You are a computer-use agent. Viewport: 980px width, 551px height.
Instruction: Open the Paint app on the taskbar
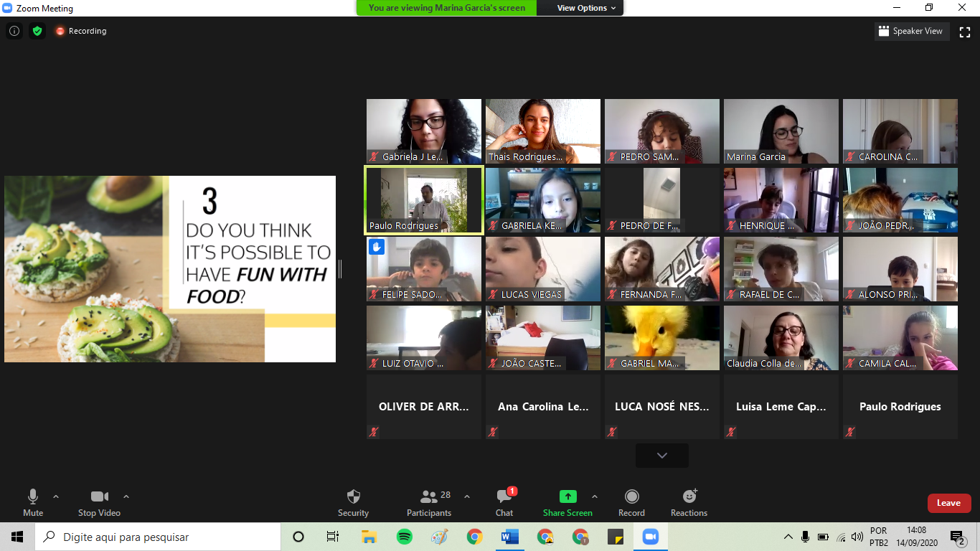click(x=439, y=537)
